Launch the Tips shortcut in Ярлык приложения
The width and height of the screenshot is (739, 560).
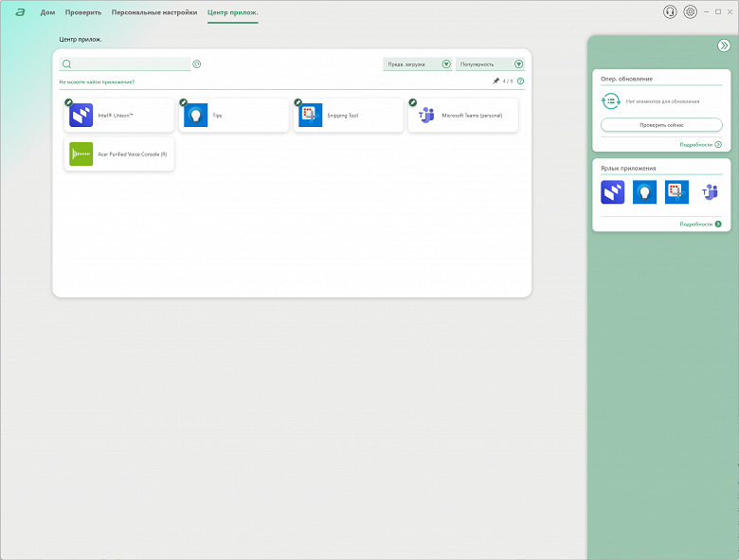click(644, 191)
